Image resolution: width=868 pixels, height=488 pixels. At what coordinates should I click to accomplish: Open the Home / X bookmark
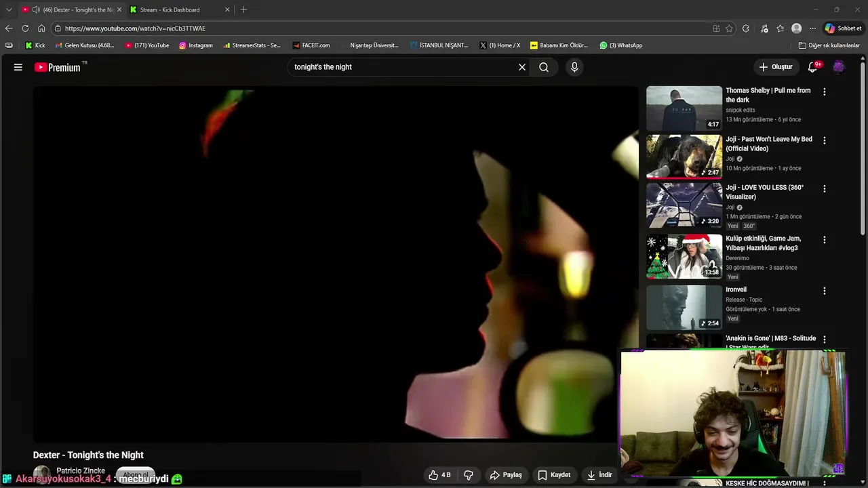[x=500, y=45]
